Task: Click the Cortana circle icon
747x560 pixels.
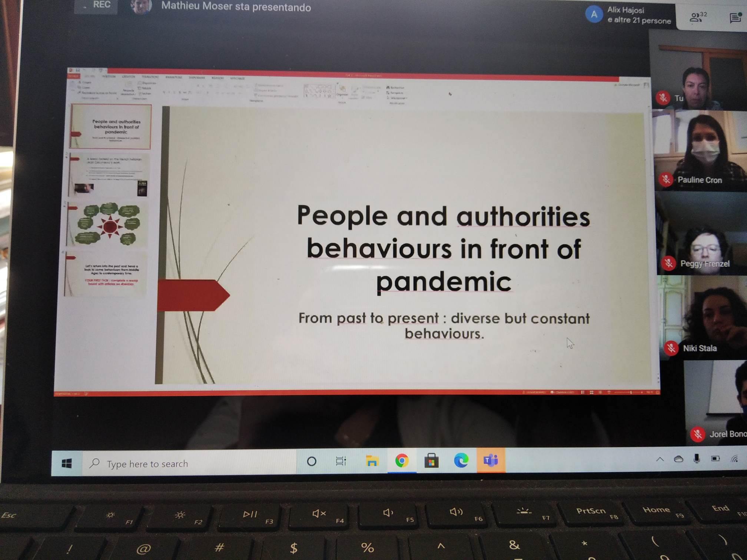Action: point(312,461)
